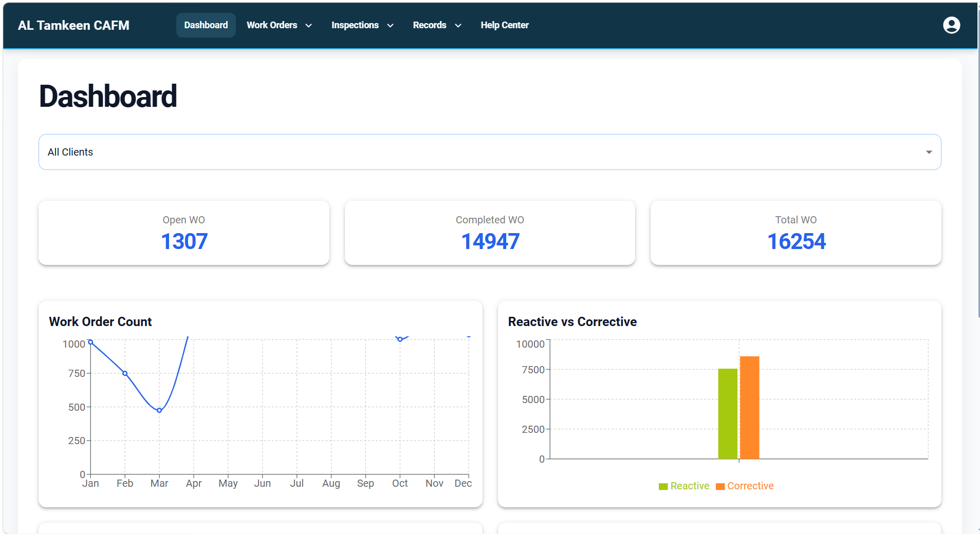Click the Reactive vs Corrective chart title
The height and width of the screenshot is (534, 980).
click(572, 321)
